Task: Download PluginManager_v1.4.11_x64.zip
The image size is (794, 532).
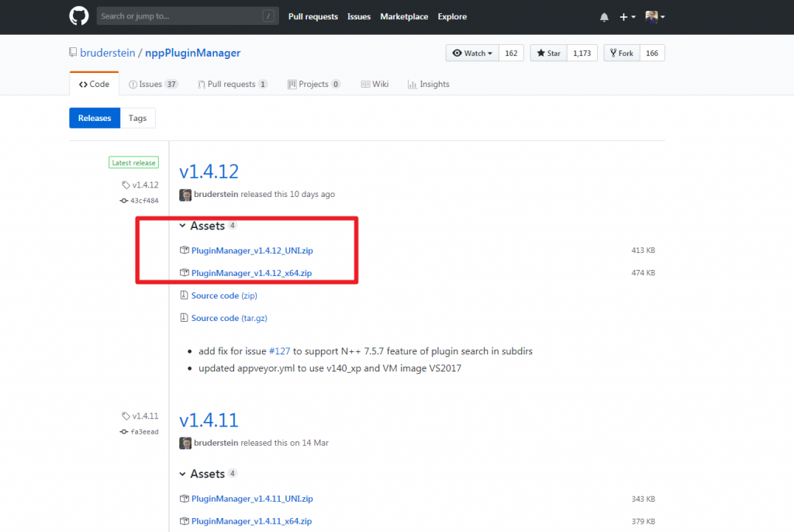Action: tap(252, 521)
